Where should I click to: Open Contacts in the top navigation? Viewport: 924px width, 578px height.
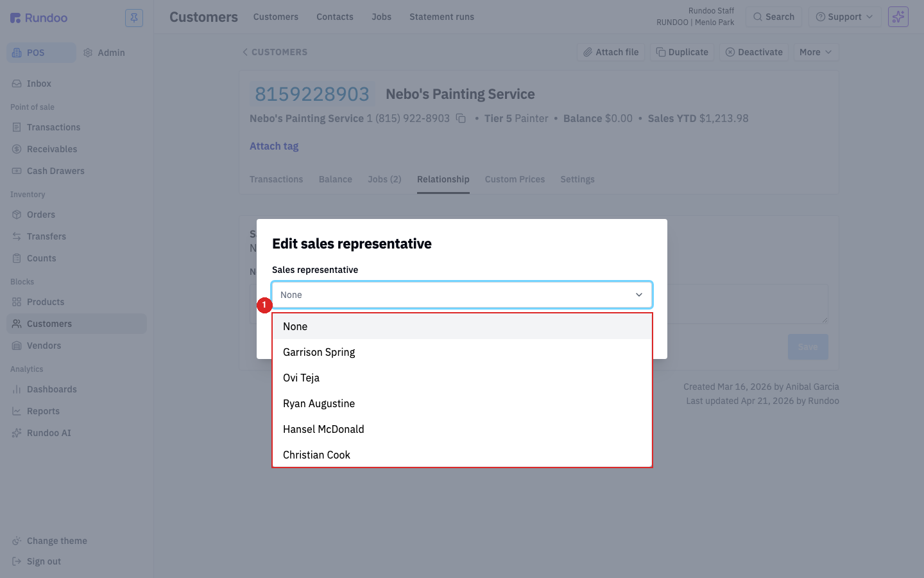(x=335, y=17)
